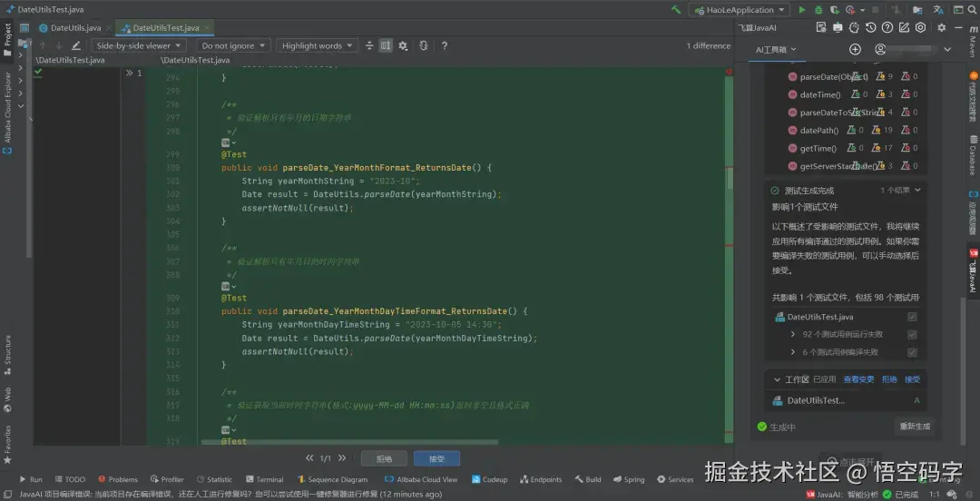
Task: Click the diff viewer help question mark
Action: coord(445,45)
